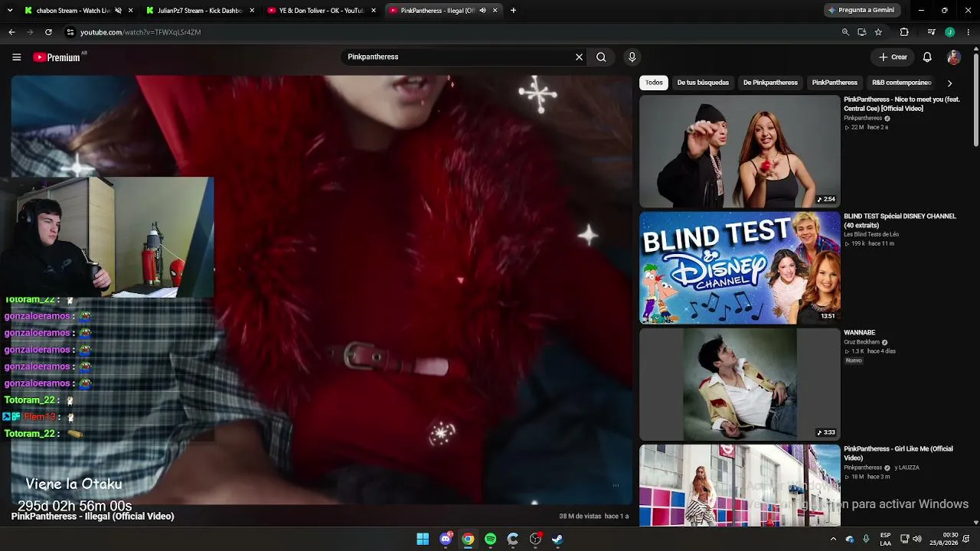Click the PinkPantheress - Illegal video title

(x=93, y=517)
